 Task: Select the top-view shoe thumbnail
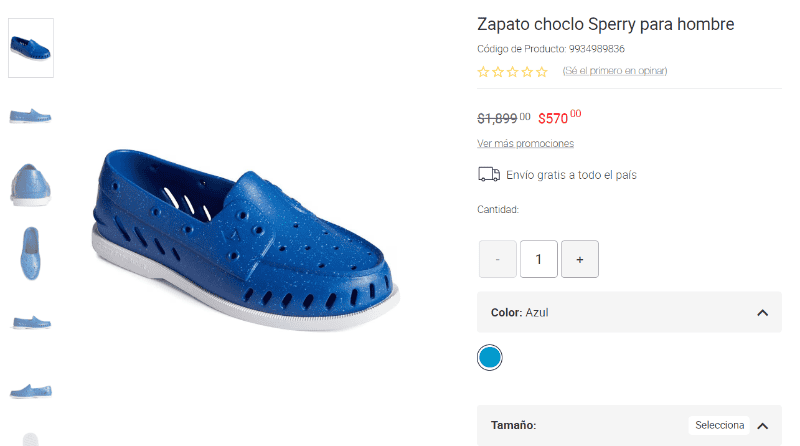pyautogui.click(x=31, y=253)
